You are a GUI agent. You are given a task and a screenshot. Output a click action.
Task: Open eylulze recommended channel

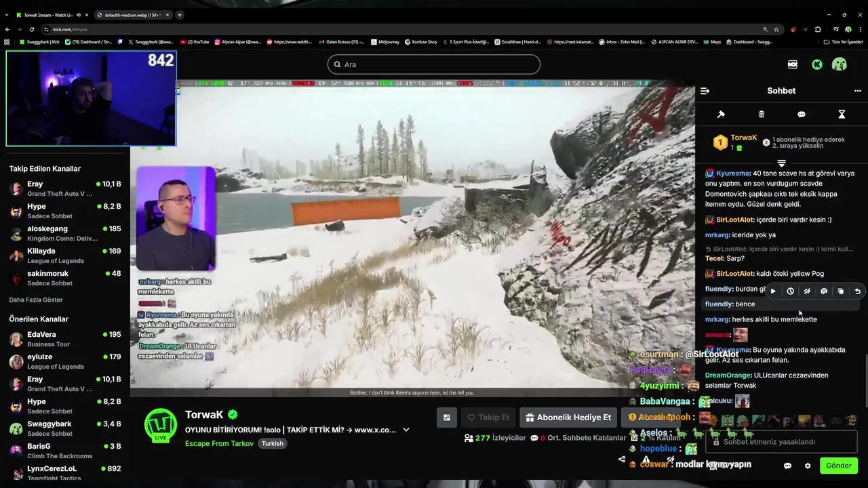[65, 362]
